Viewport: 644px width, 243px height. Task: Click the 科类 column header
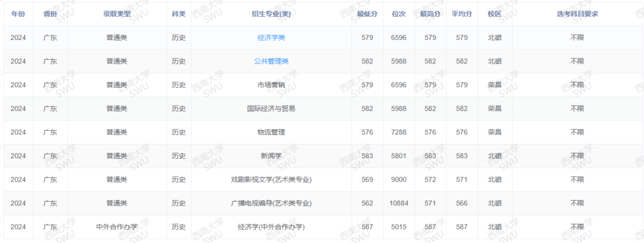point(179,14)
